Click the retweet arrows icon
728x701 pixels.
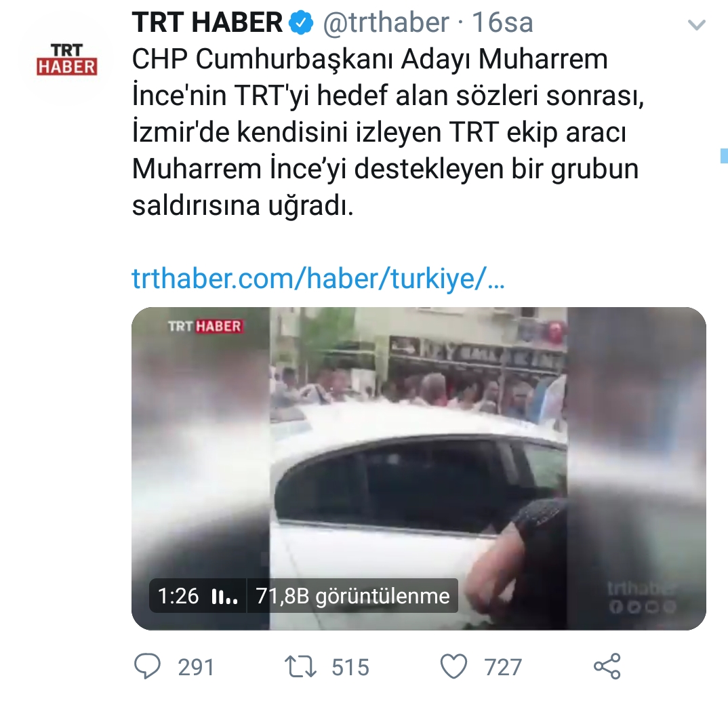300,666
